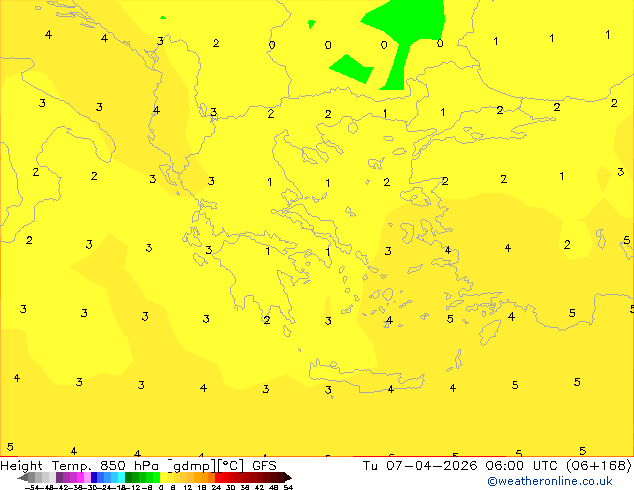Click the dark maroon right arrow end of legend
This screenshot has width=634, height=490.
(288, 477)
